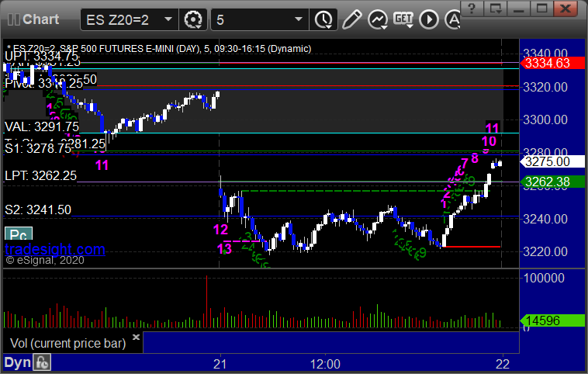Open chart settings gear icon

[193, 19]
